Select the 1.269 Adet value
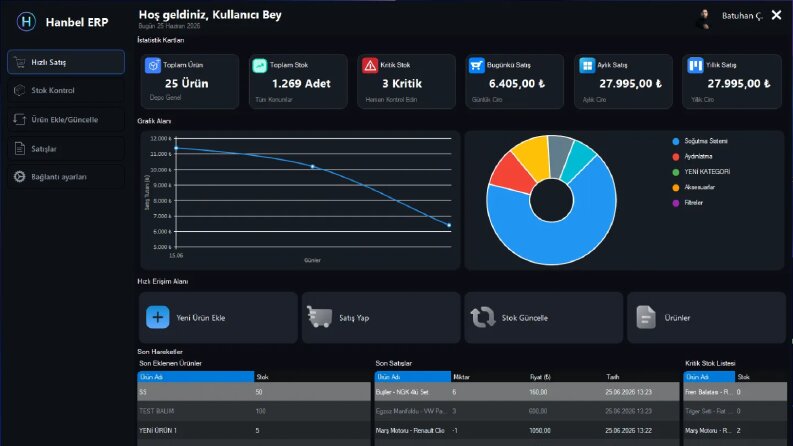 tap(301, 83)
